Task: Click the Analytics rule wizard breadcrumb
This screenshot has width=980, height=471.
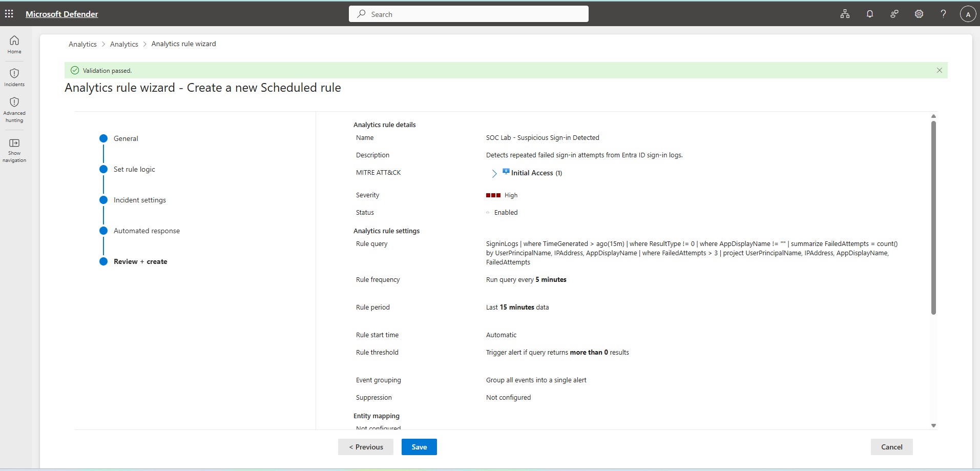Action: (x=183, y=44)
